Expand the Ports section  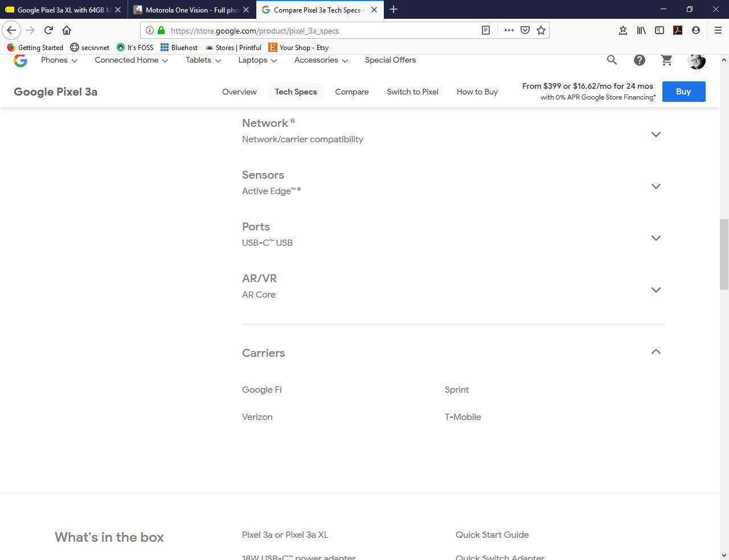(x=656, y=238)
